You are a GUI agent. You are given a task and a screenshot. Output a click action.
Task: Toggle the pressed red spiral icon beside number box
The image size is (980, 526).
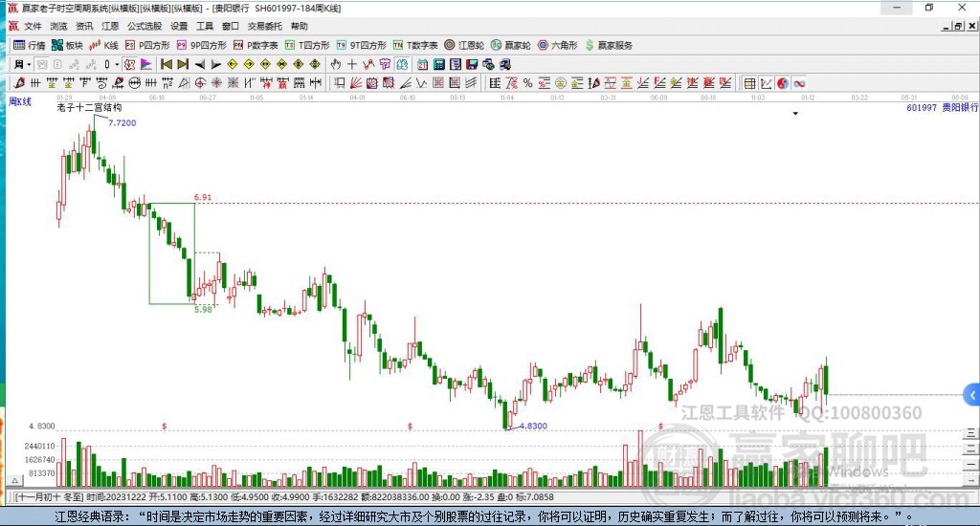point(129,64)
